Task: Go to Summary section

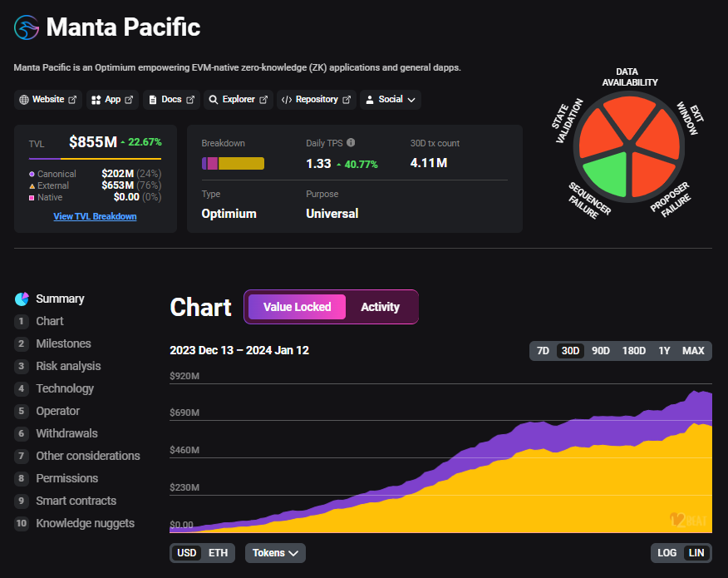Action: 60,299
